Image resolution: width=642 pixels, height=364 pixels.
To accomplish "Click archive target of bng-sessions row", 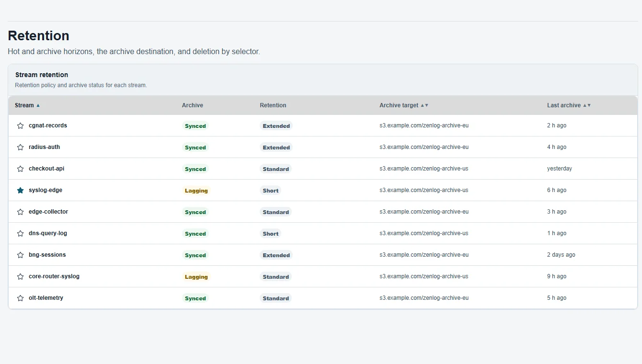I will [424, 255].
